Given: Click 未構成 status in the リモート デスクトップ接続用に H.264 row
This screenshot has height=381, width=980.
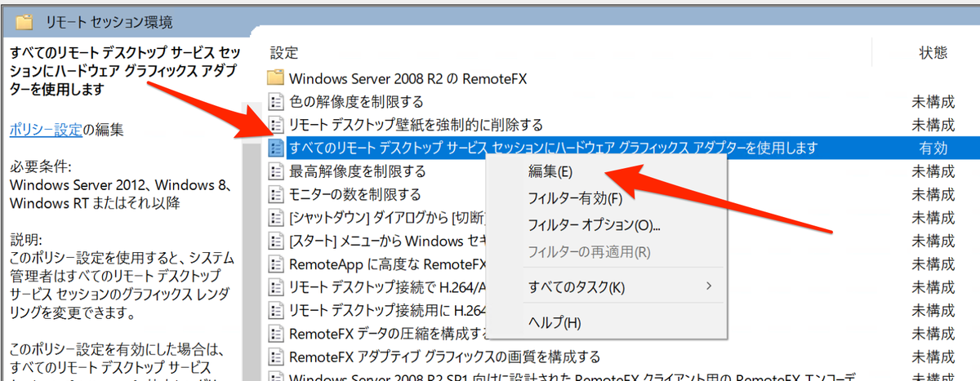Looking at the screenshot, I should pyautogui.click(x=933, y=310).
